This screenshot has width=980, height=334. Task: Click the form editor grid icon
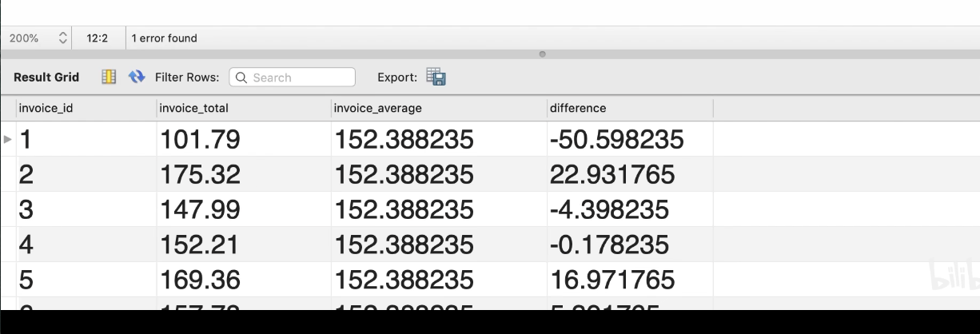tap(110, 78)
